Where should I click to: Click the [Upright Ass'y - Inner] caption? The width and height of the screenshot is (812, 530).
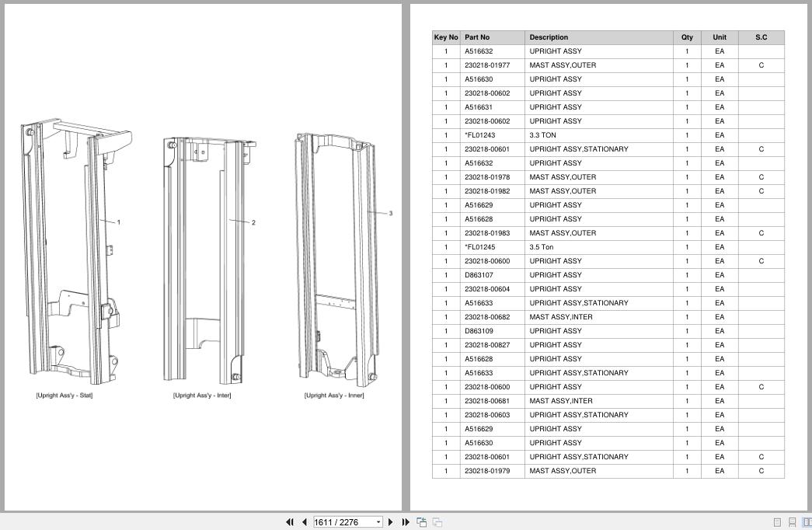click(334, 396)
